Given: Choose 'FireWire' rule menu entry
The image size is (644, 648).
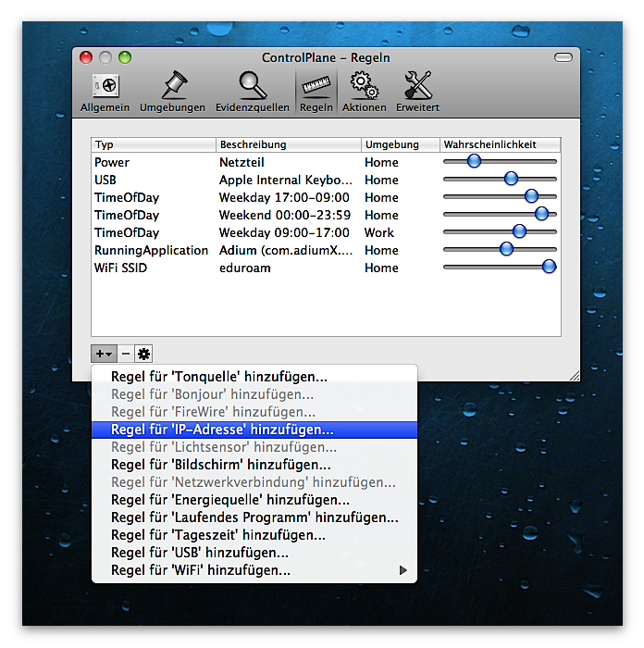Looking at the screenshot, I should tap(254, 412).
